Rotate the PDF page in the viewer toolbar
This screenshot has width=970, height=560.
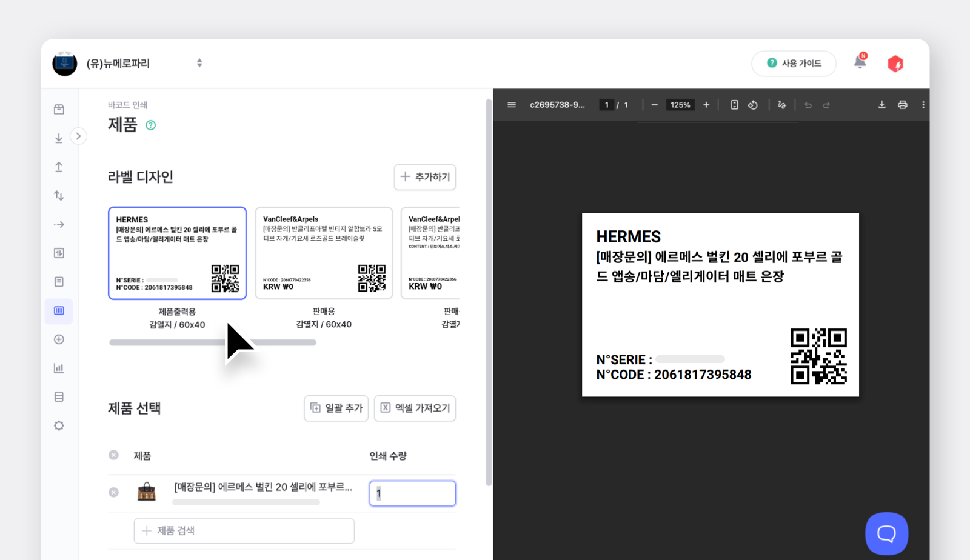753,104
